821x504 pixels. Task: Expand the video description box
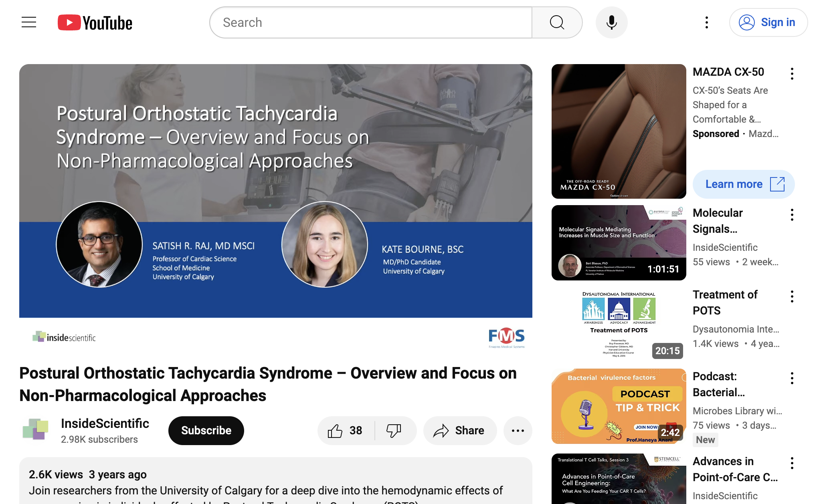[276, 481]
